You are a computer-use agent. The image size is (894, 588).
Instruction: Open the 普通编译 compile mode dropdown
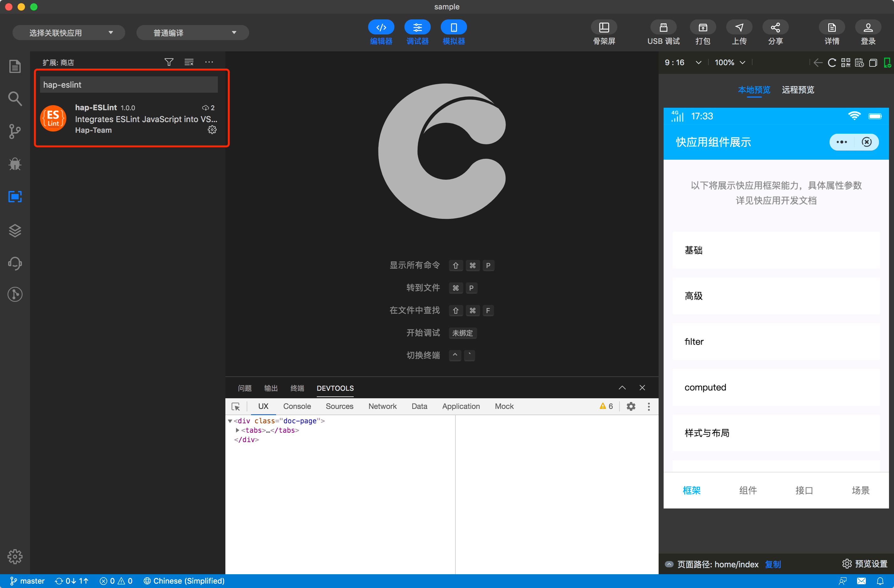tap(192, 33)
